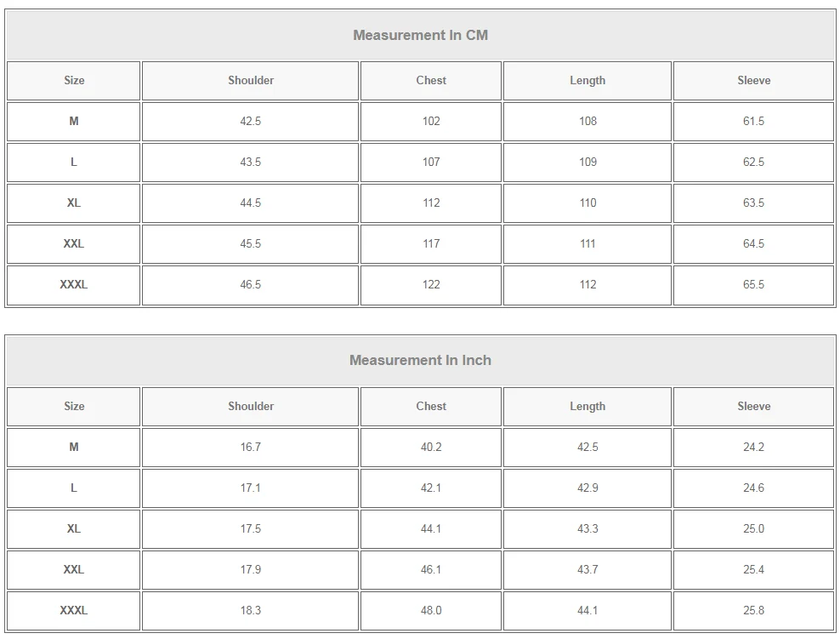Viewport: 840px width, 639px height.
Task: Click the Measurement In Inch header
Action: [x=420, y=361]
